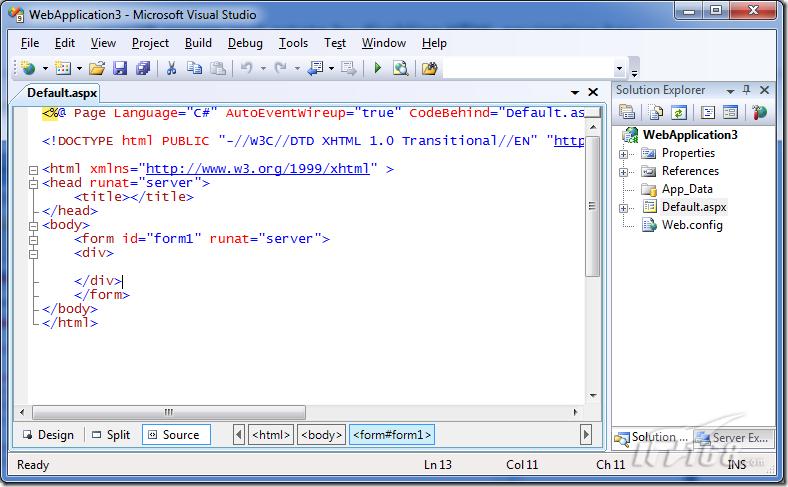Cut selection with scissors icon
The image size is (788, 487).
[171, 68]
